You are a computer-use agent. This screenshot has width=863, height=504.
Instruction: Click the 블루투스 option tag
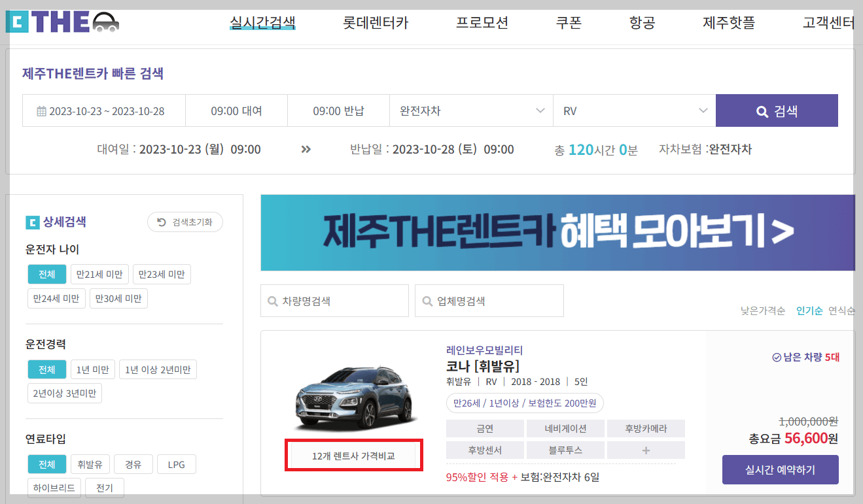click(x=565, y=450)
